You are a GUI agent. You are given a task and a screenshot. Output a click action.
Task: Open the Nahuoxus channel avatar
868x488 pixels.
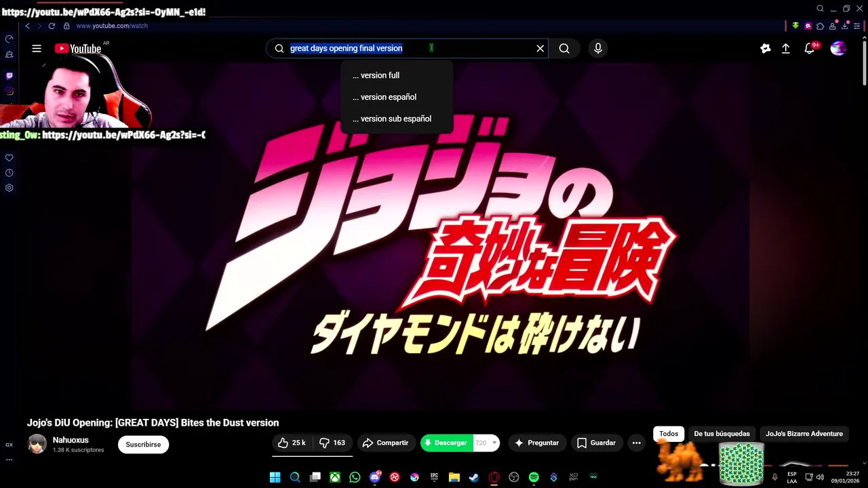point(37,444)
